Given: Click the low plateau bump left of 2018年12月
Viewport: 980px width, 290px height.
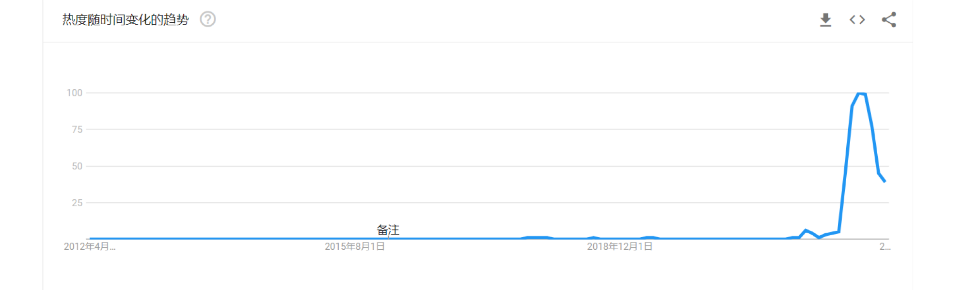Looking at the screenshot, I should click(x=537, y=237).
